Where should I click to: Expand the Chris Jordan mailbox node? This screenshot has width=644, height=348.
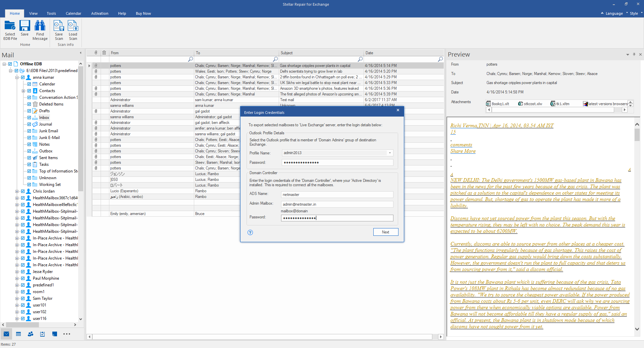tap(17, 191)
